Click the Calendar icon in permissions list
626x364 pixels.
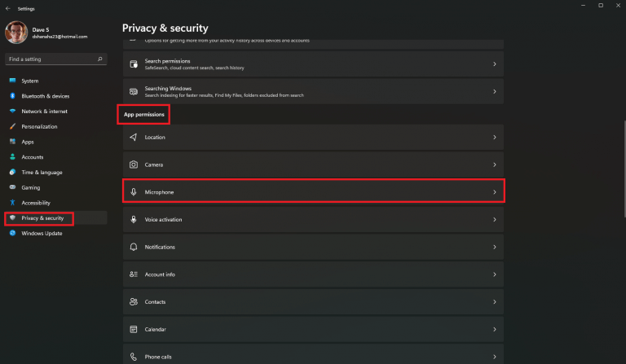pos(133,329)
